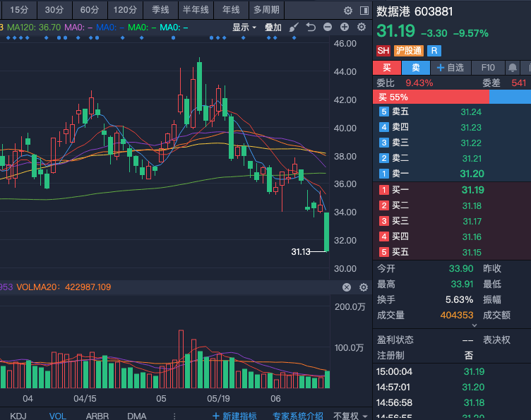
Task: Open more indicator options dots
Action: (174, 416)
